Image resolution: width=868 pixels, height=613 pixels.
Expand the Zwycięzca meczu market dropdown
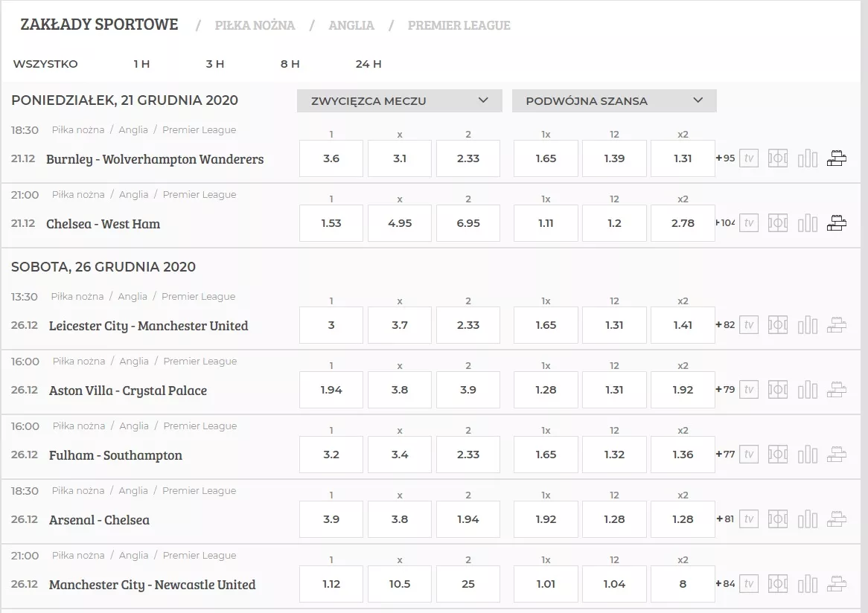(400, 100)
